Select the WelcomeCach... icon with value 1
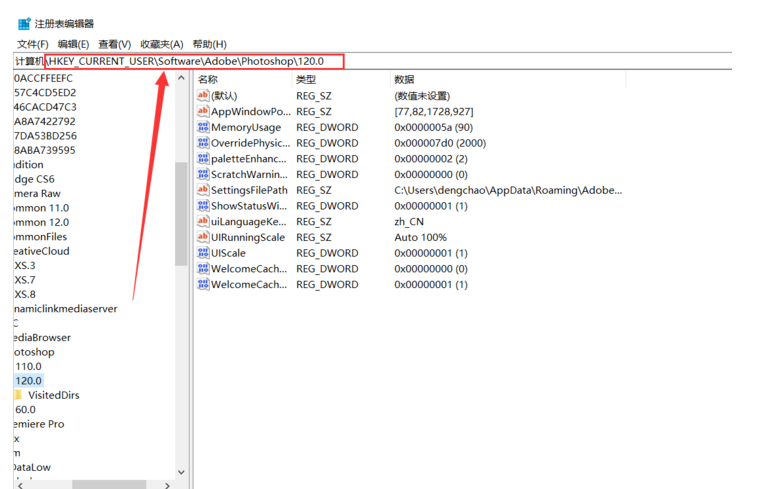The height and width of the screenshot is (489, 758). click(203, 284)
